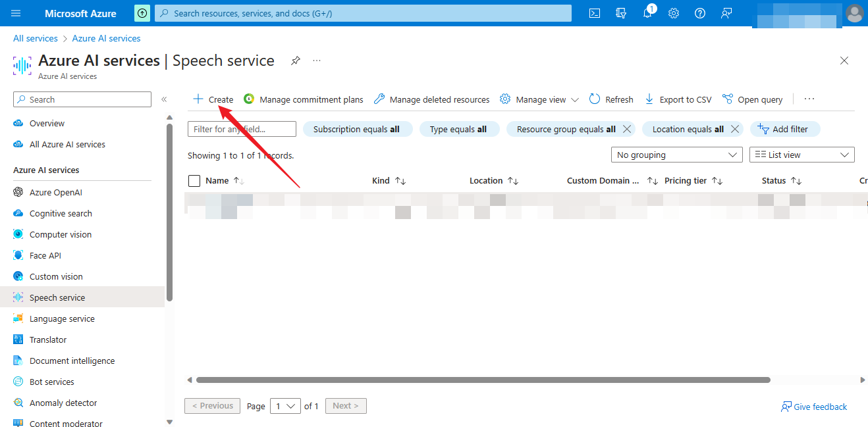
Task: Focus the sidebar Search field
Action: tap(82, 99)
